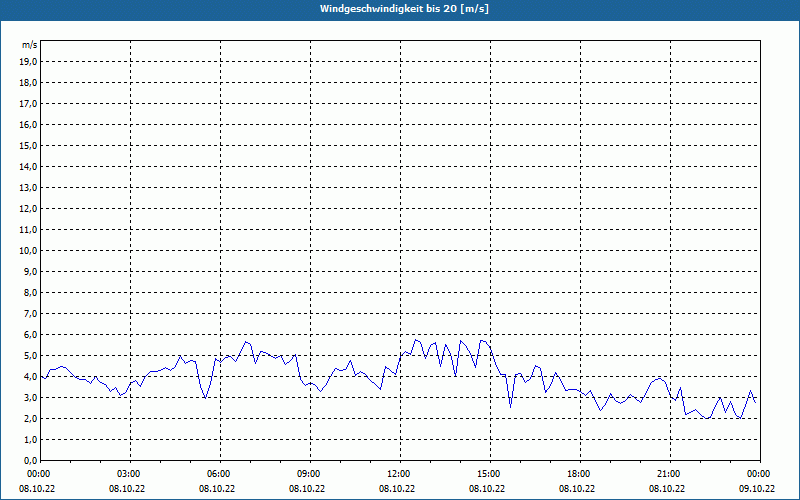Viewport: 800px width, 500px height.
Task: Select the 6,0 y-axis label
Action: point(30,334)
